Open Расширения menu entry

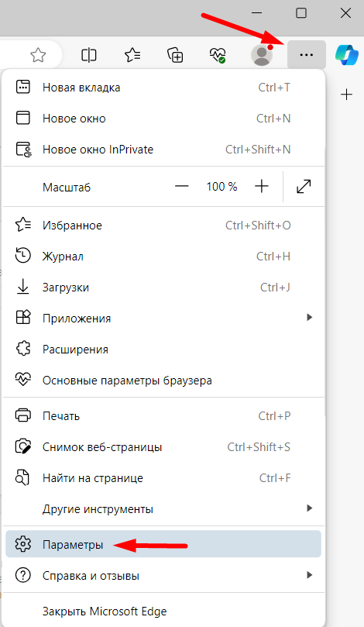click(x=163, y=349)
